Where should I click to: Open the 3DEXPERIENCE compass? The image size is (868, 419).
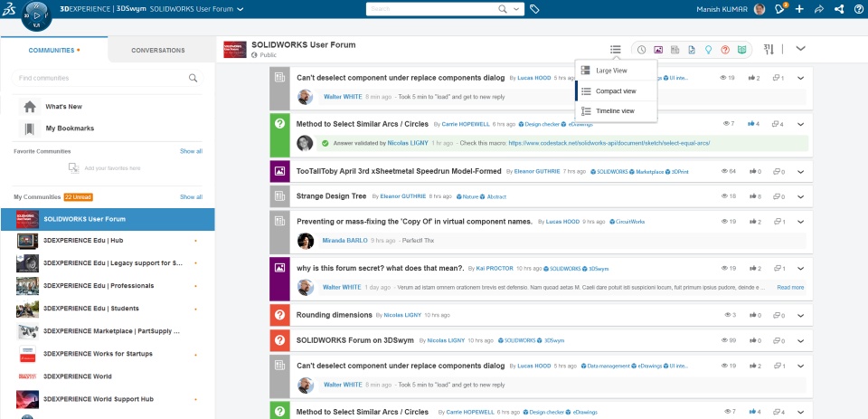[36, 15]
